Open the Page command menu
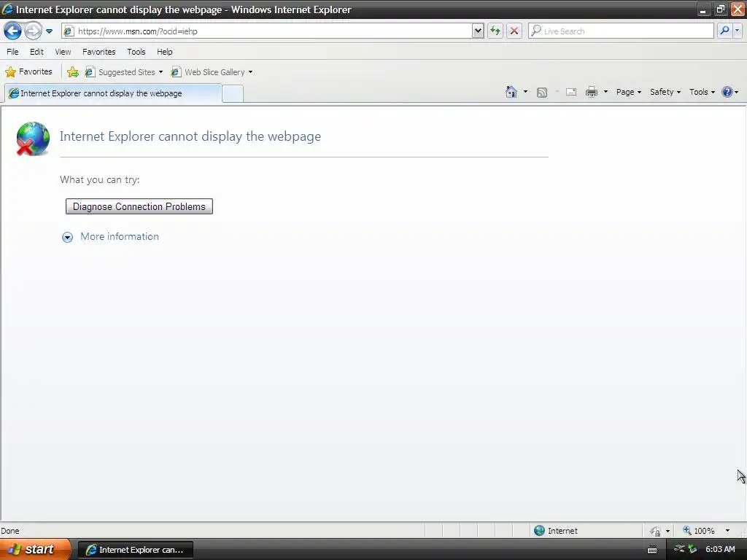This screenshot has width=747, height=560. [x=628, y=92]
